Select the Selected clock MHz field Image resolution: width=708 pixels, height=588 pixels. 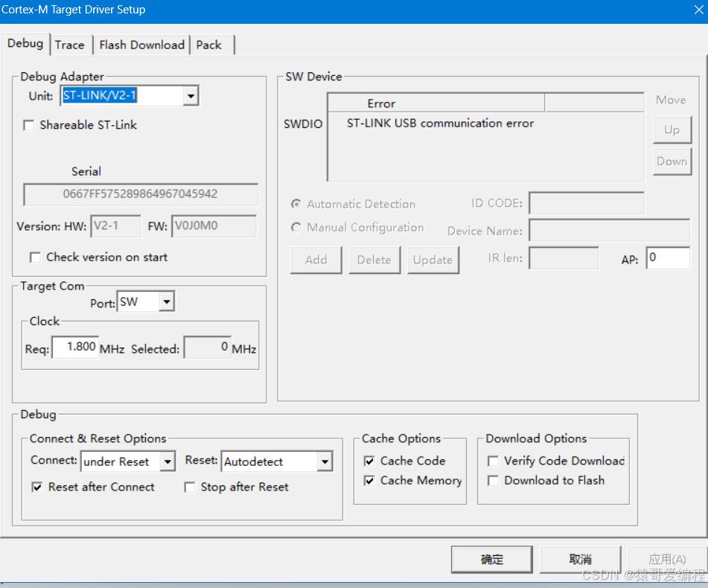208,347
